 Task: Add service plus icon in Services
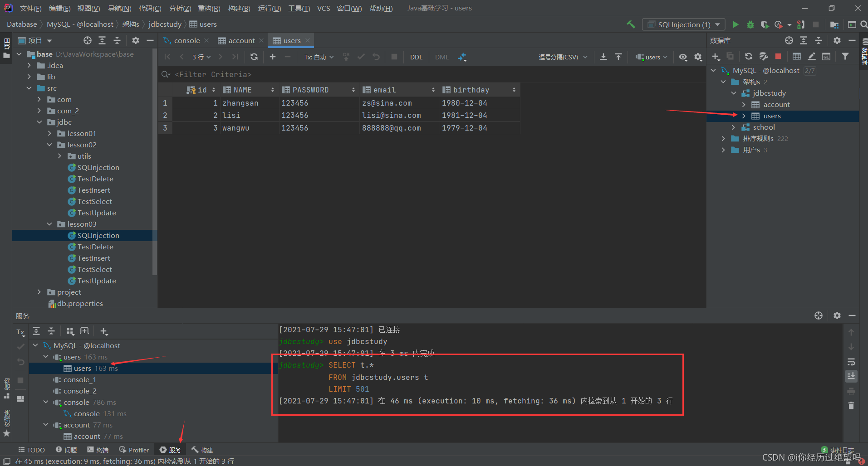tap(104, 331)
